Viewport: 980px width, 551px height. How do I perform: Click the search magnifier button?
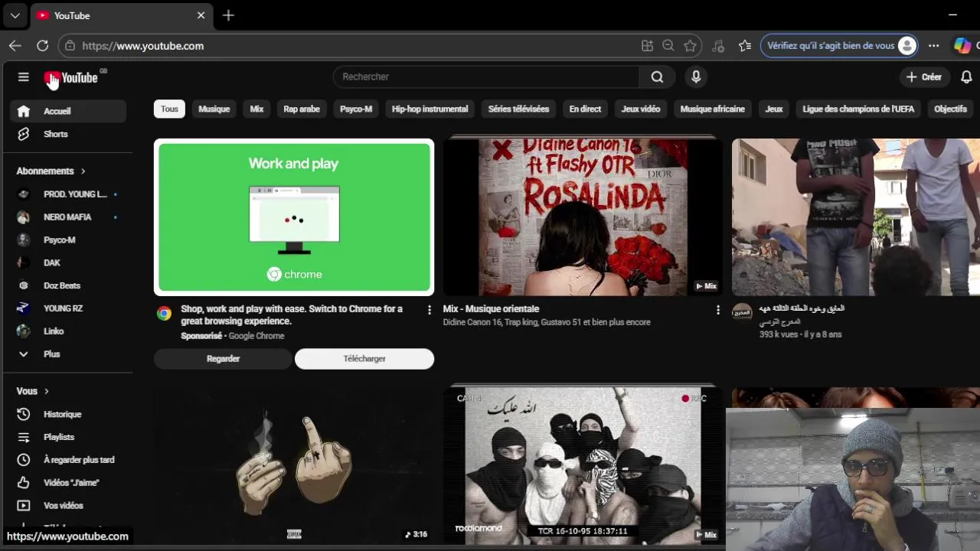pyautogui.click(x=657, y=77)
